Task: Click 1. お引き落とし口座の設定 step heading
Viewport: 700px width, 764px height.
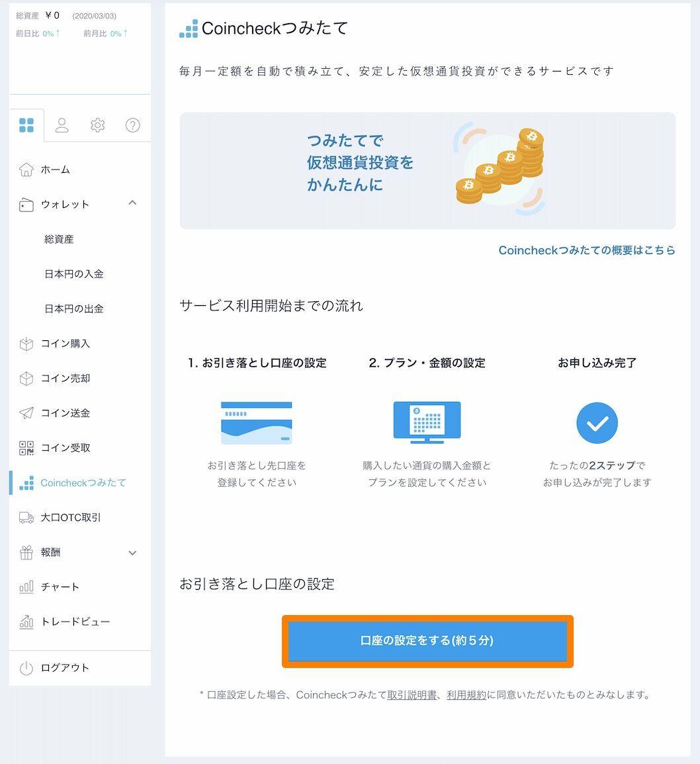Action: coord(257,363)
